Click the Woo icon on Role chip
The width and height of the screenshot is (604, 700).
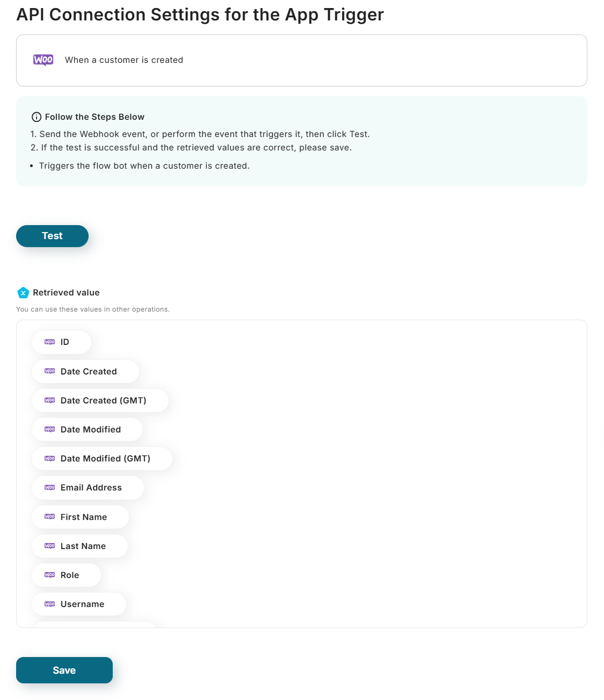(x=50, y=575)
